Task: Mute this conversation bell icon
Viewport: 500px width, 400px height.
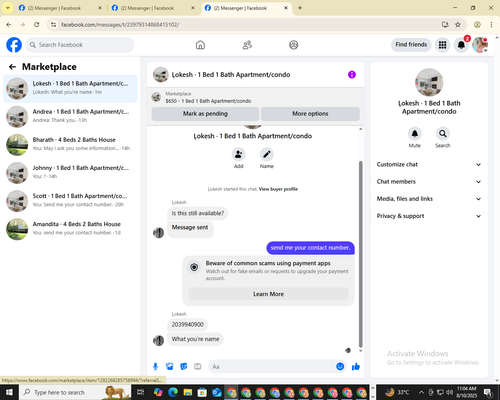Action: click(x=415, y=134)
